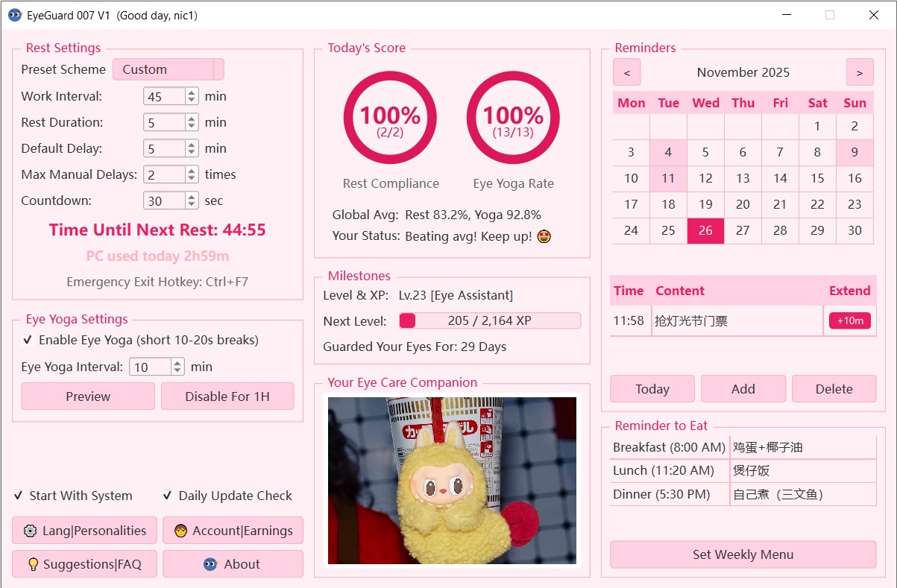
Task: Click the Rest Duration input field
Action: (x=164, y=122)
